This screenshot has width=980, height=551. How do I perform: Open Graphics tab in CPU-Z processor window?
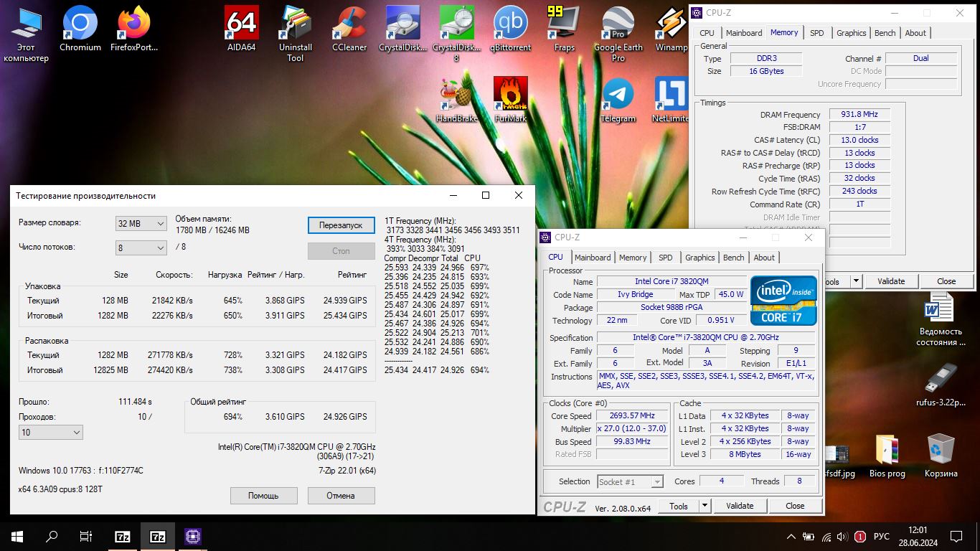click(700, 258)
